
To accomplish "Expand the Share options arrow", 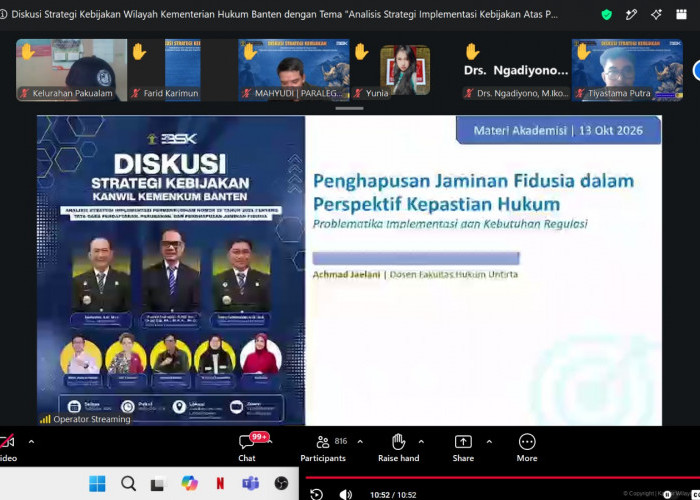I will tap(489, 442).
